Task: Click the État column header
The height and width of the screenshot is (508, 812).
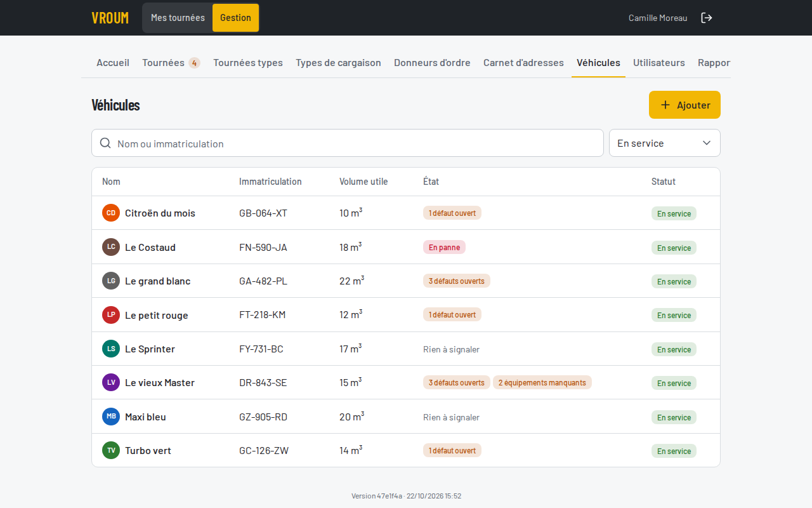Action: (431, 182)
